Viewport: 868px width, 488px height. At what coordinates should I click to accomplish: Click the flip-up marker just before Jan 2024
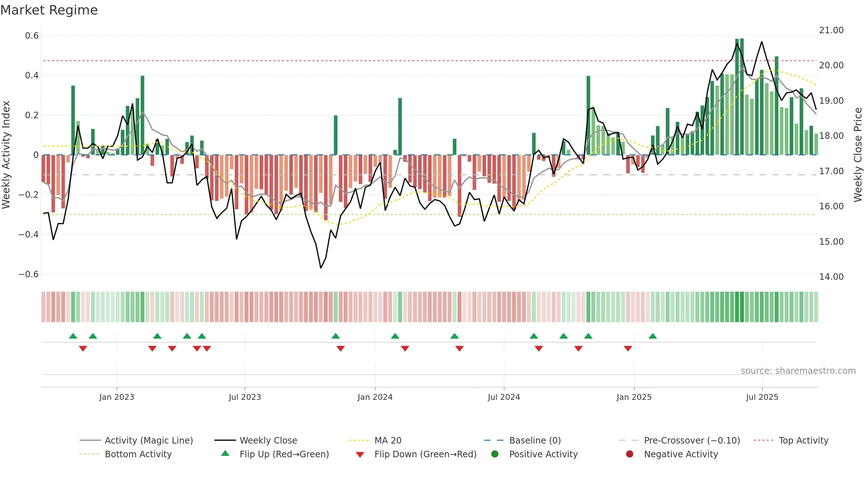click(x=336, y=336)
